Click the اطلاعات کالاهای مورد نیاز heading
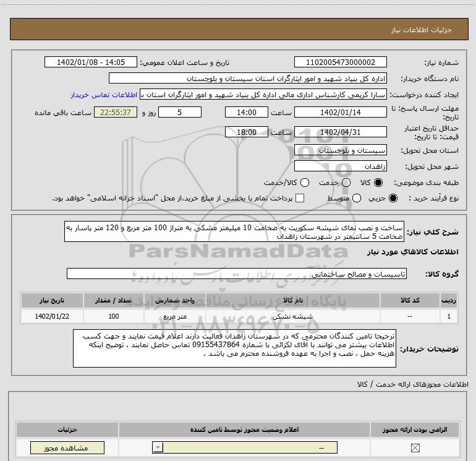 pyautogui.click(x=412, y=252)
